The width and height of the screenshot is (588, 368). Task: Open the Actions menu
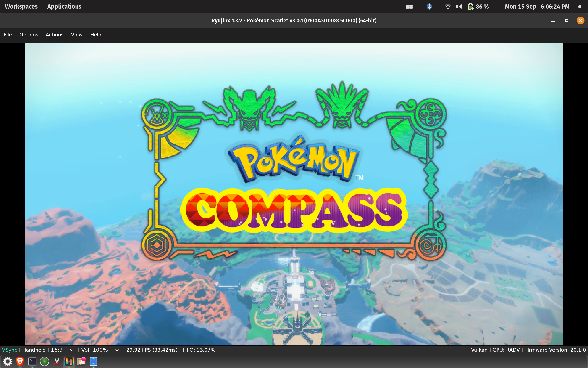pyautogui.click(x=55, y=35)
